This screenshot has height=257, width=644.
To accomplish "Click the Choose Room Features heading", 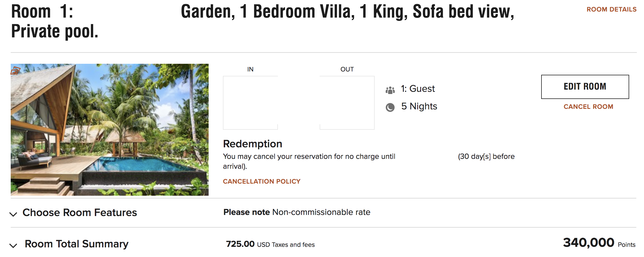I will click(x=79, y=213).
